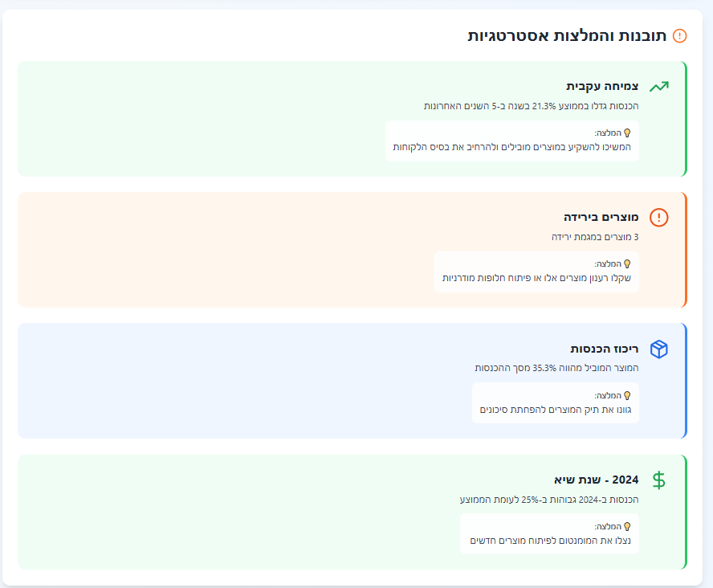713x588 pixels.
Task: Click the lightbulb icon in ריכוז הכנסות card
Action: click(627, 395)
